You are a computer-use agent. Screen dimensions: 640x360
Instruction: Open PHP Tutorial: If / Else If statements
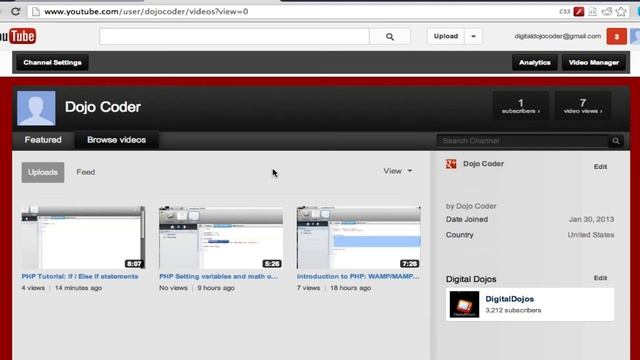pyautogui.click(x=80, y=276)
